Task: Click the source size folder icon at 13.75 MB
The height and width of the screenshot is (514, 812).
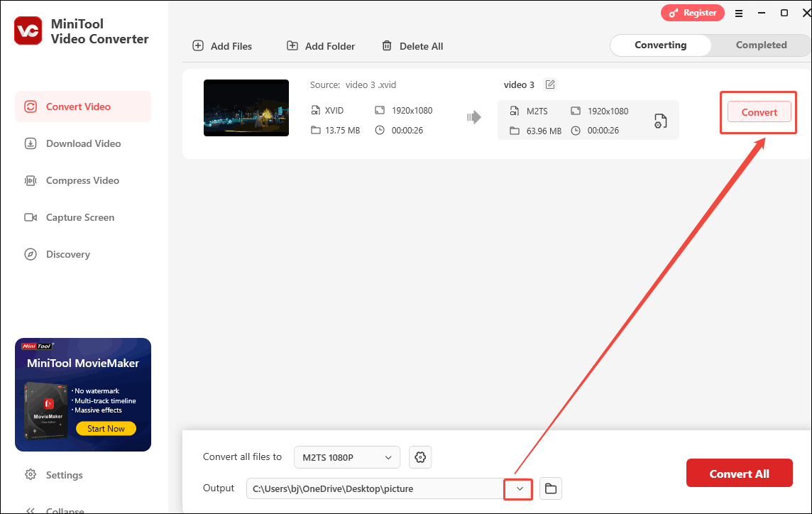Action: (316, 130)
